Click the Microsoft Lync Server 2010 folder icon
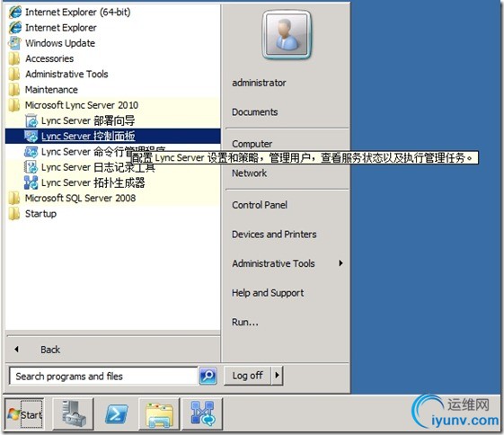This screenshot has height=435, width=504. (14, 105)
